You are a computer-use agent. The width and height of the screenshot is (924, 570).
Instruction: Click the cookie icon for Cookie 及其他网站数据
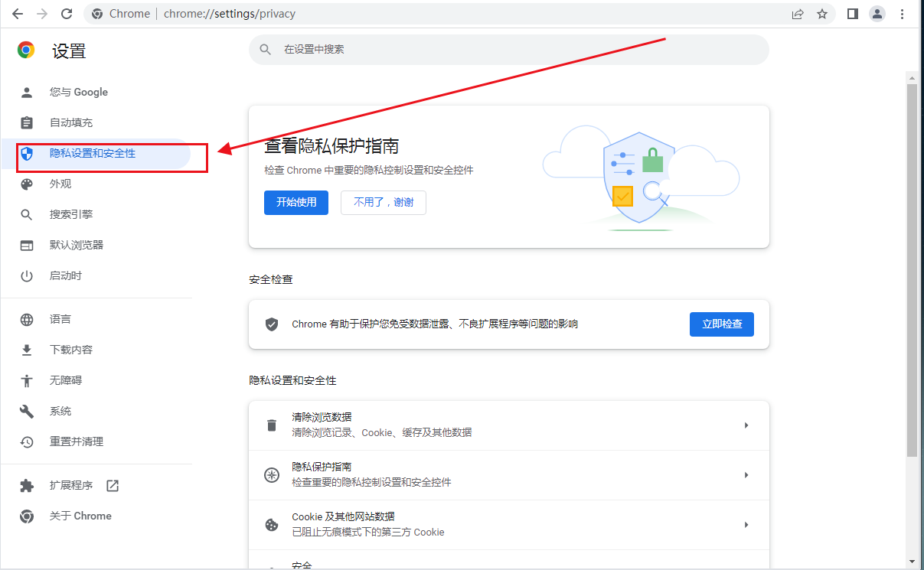[271, 525]
